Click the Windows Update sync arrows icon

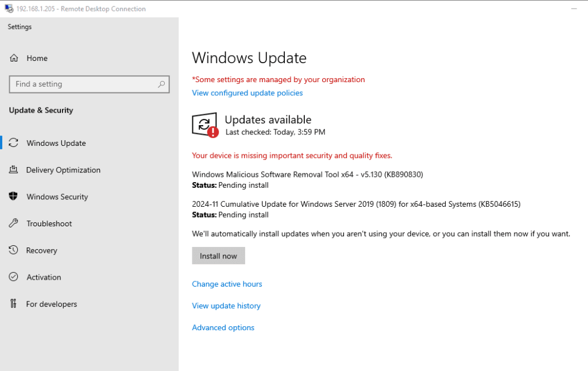tap(14, 142)
